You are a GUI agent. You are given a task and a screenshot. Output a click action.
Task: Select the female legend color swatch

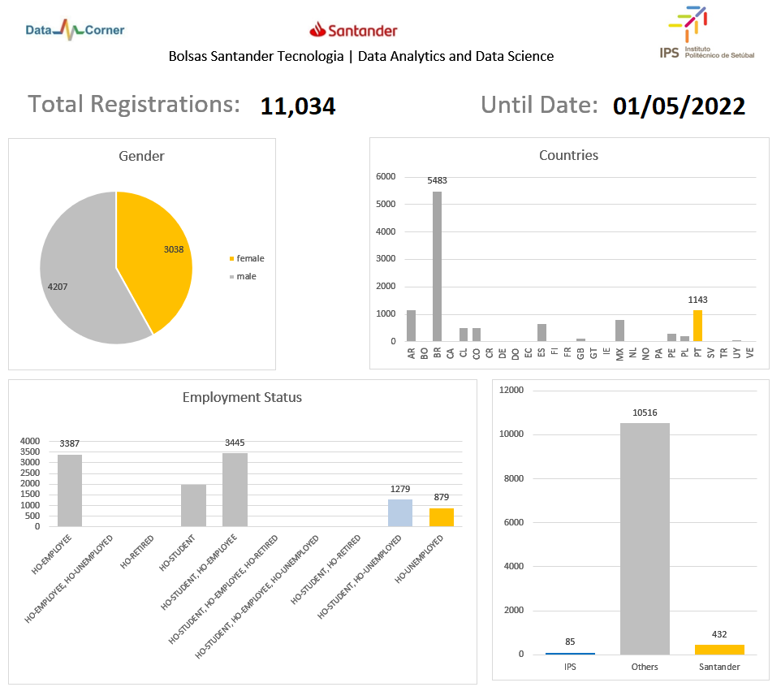(x=231, y=259)
